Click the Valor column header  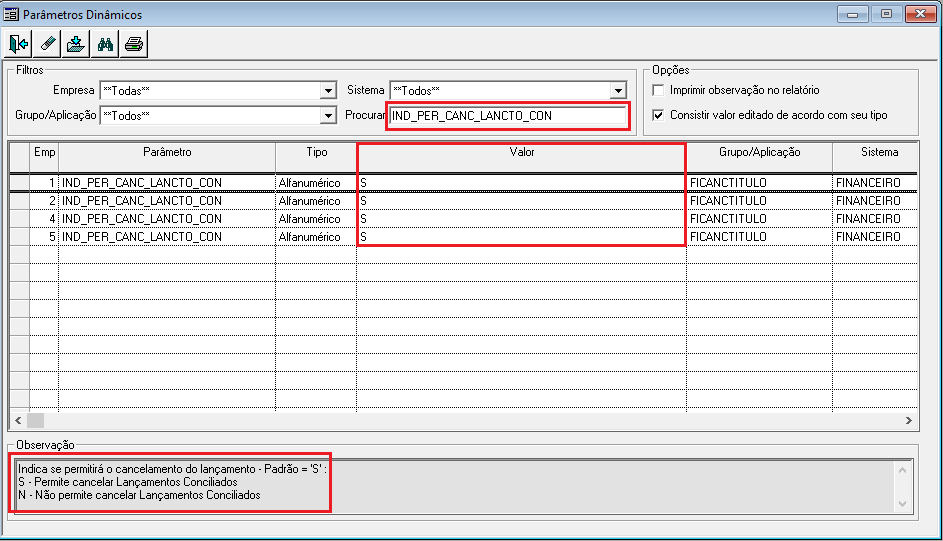coord(521,157)
